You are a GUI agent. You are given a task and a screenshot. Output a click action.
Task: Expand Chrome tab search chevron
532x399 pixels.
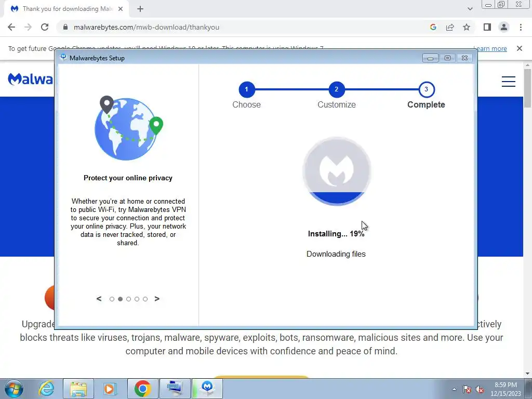click(470, 9)
